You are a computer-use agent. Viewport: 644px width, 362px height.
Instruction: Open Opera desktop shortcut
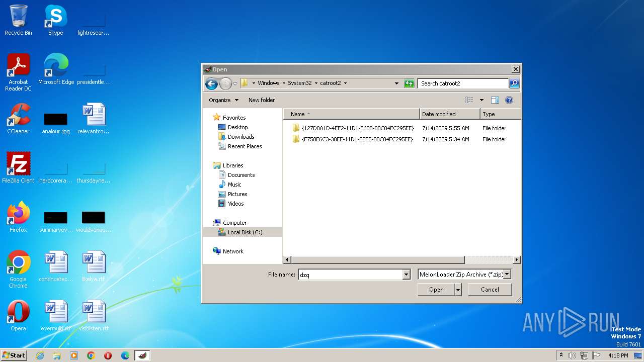tap(18, 316)
